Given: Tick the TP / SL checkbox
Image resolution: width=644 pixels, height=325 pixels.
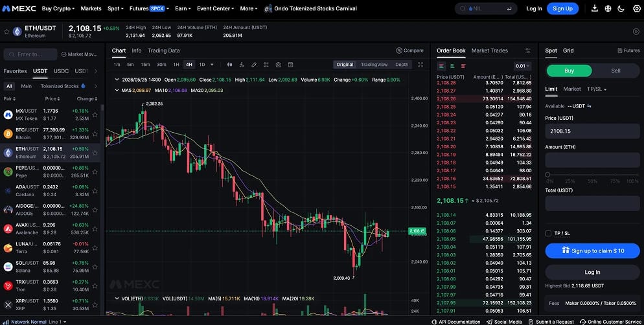Looking at the screenshot, I should (548, 234).
